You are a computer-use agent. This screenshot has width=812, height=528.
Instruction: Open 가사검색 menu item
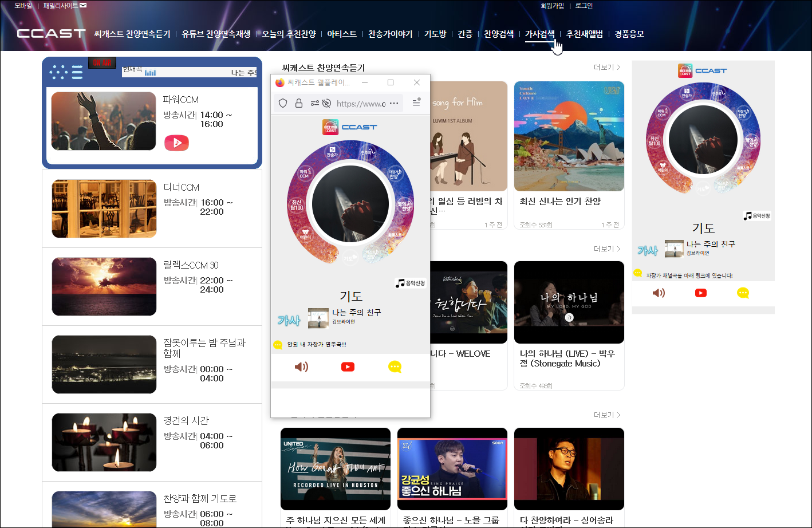540,34
